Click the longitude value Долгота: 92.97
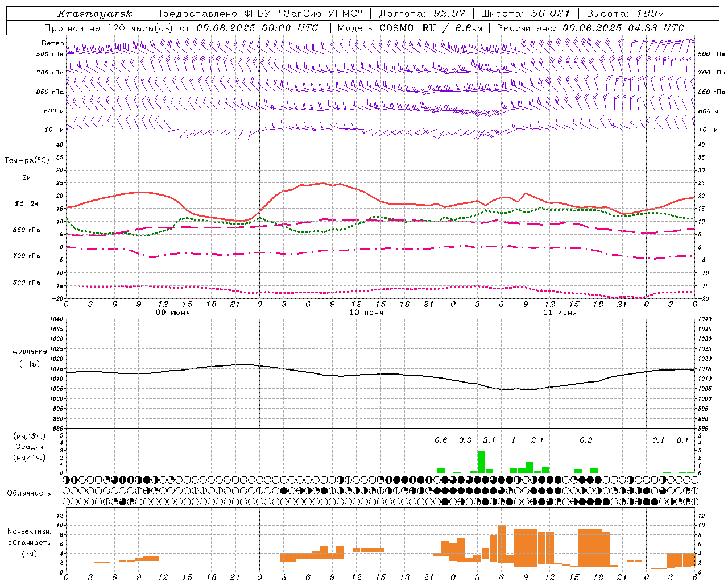This screenshot has width=728, height=582. [422, 14]
